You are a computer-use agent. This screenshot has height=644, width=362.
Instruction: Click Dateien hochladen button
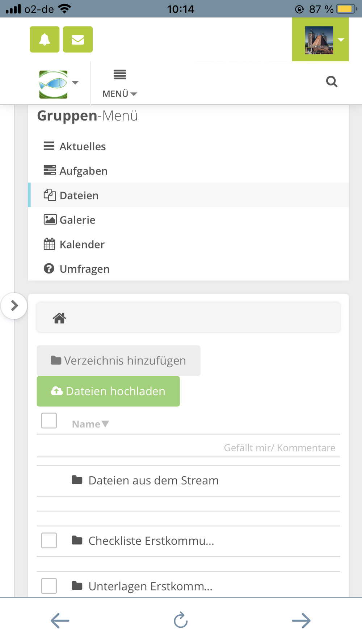click(x=108, y=391)
